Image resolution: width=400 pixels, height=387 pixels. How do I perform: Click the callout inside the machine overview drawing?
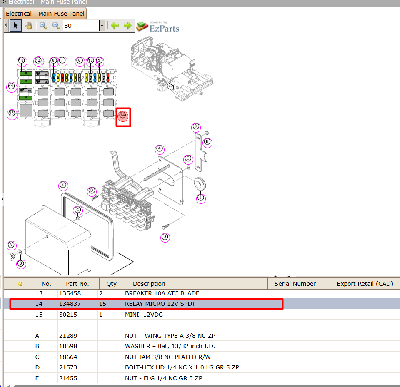171,87
